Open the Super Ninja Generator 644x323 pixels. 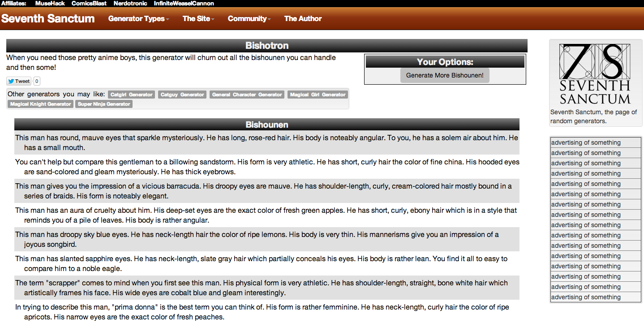(x=104, y=104)
